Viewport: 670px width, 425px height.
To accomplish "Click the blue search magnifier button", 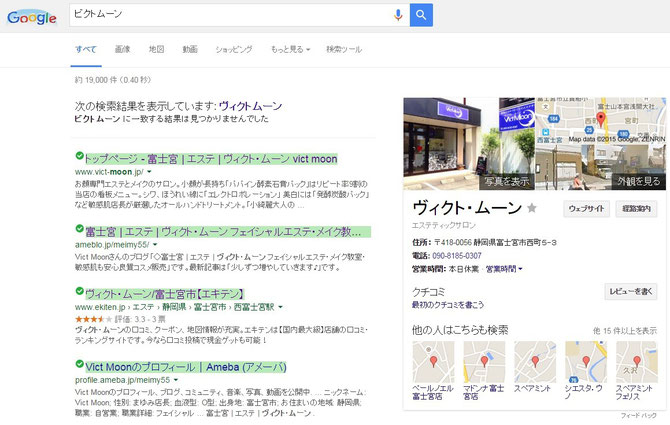I will [421, 15].
